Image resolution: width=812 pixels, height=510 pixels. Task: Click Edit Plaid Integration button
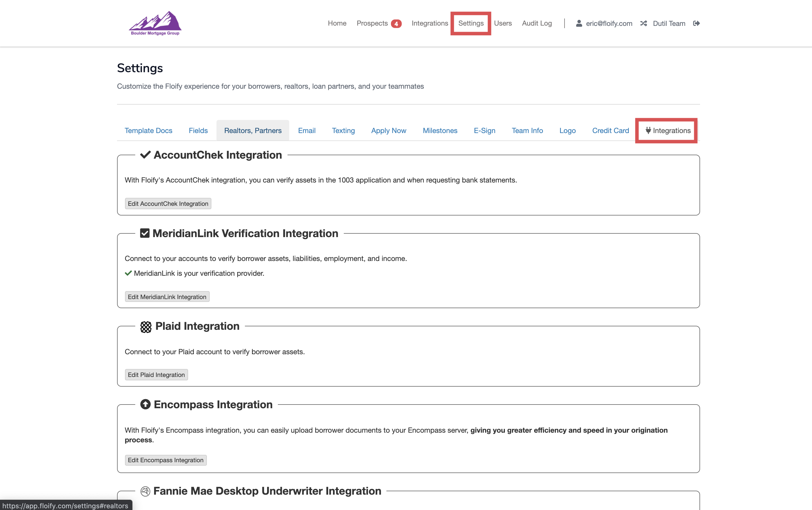point(156,375)
